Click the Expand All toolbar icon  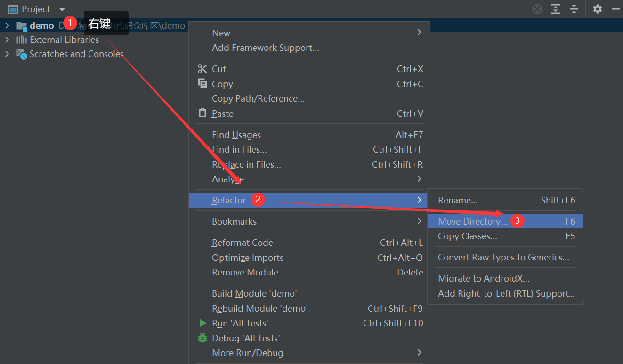[556, 9]
